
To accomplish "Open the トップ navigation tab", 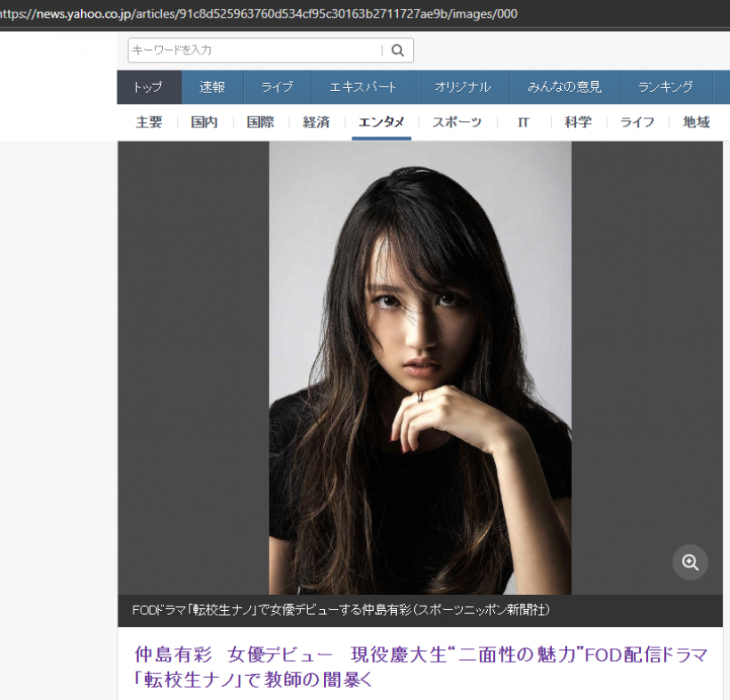I will point(149,87).
